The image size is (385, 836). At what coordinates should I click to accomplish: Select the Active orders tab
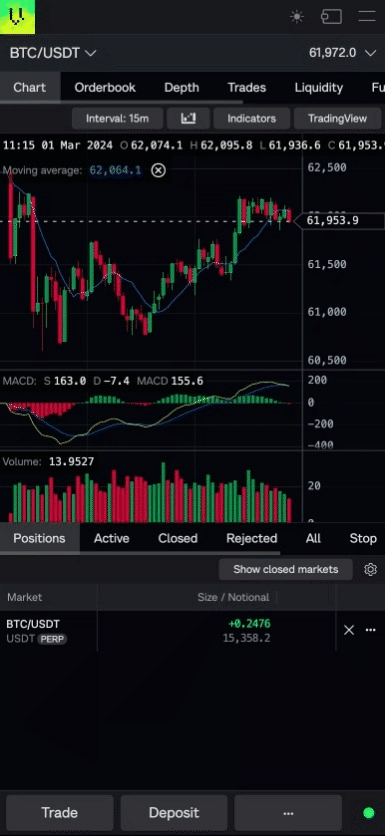tap(111, 538)
